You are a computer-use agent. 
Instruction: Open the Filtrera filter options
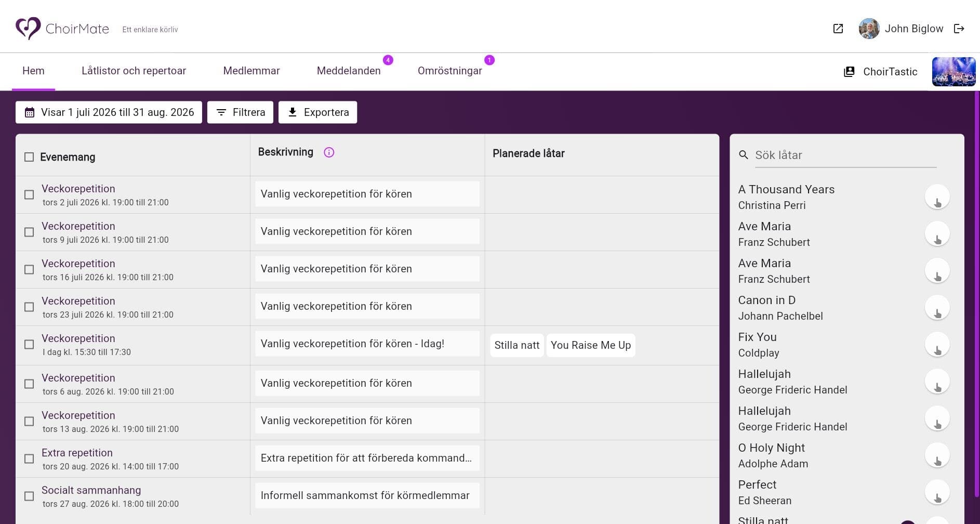pyautogui.click(x=240, y=112)
